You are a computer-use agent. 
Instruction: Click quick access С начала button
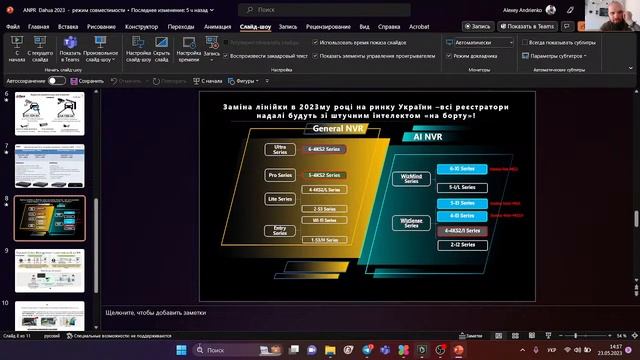point(207,81)
